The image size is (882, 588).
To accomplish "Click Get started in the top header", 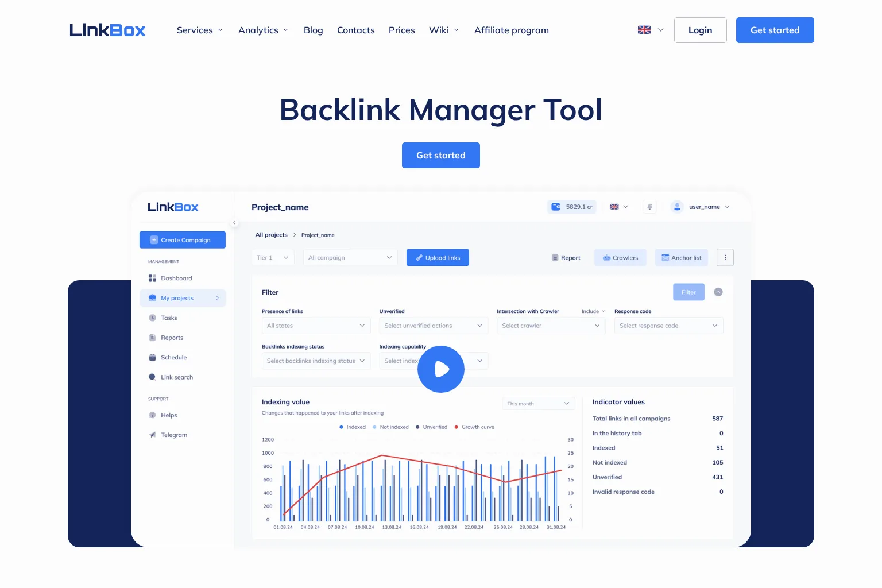I will point(775,30).
